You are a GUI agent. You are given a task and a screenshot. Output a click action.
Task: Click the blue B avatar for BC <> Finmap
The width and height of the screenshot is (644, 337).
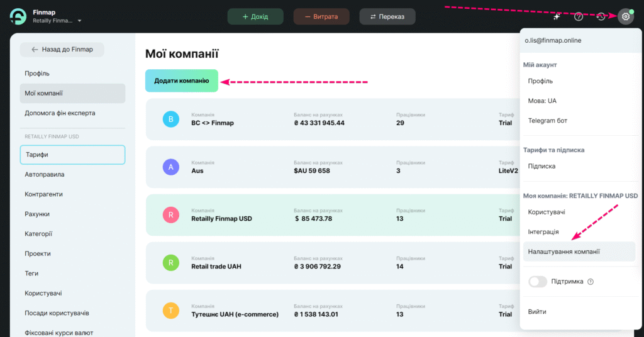point(170,119)
